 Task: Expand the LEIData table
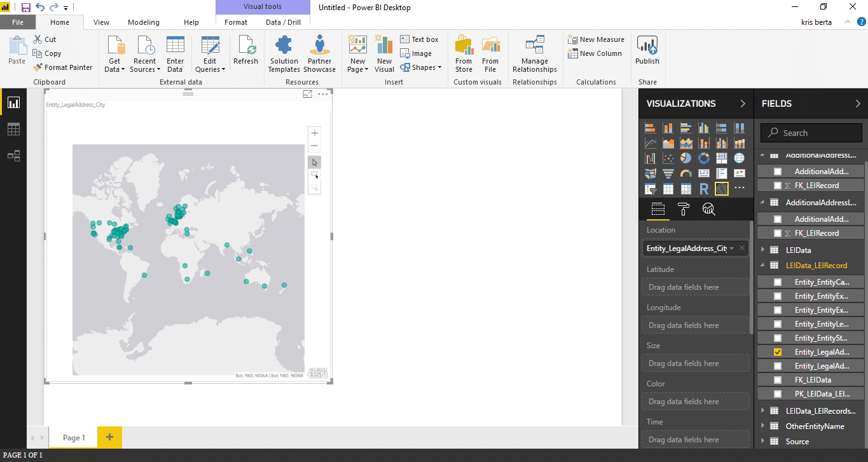tap(763, 250)
